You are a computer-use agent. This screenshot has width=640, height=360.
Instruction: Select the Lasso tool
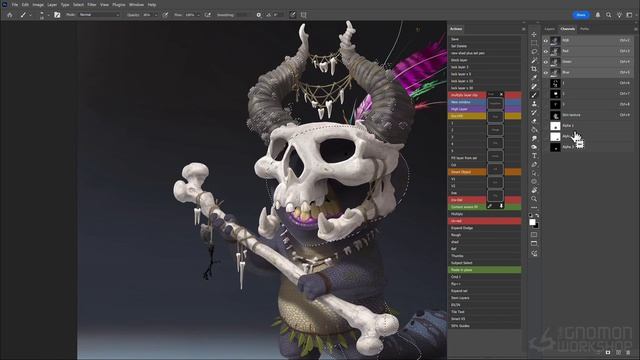(534, 52)
